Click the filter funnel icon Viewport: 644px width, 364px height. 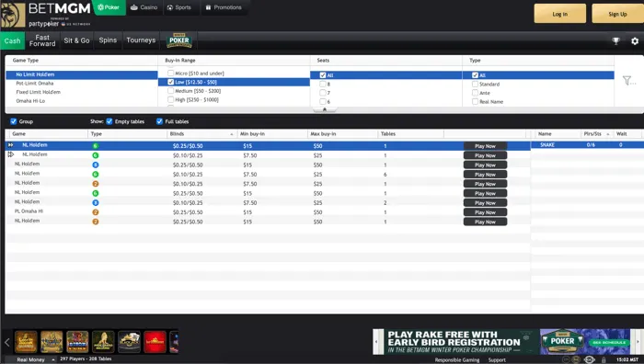pos(627,81)
